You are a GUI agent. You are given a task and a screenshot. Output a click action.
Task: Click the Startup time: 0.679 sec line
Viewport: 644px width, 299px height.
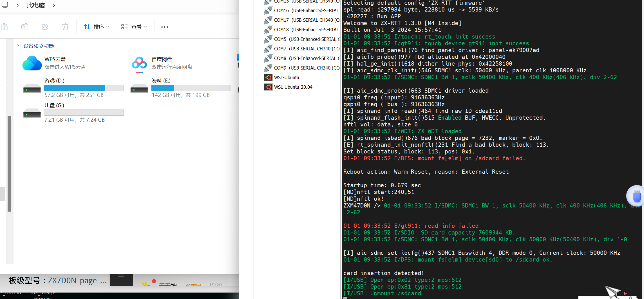point(382,185)
